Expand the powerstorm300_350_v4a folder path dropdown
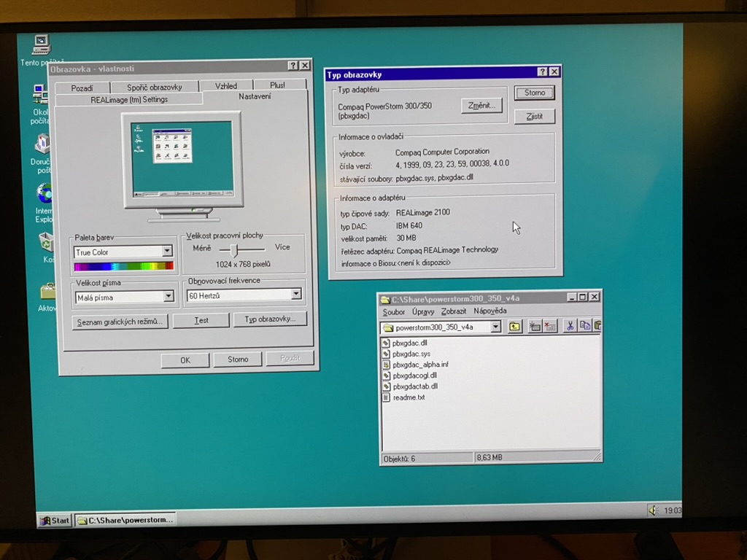 coord(496,327)
